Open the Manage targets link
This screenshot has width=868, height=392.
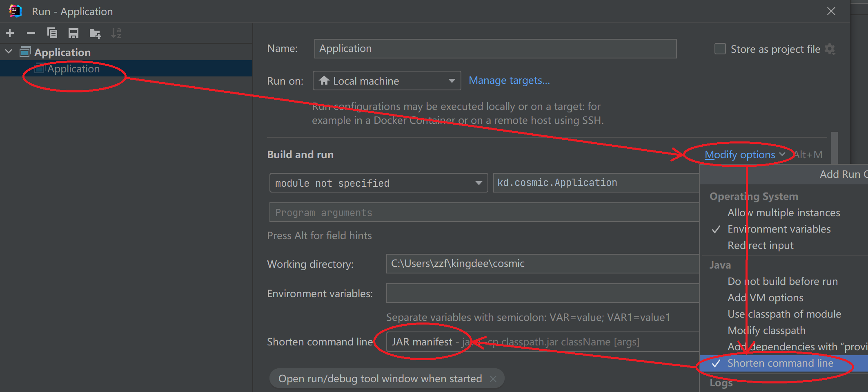pyautogui.click(x=509, y=81)
